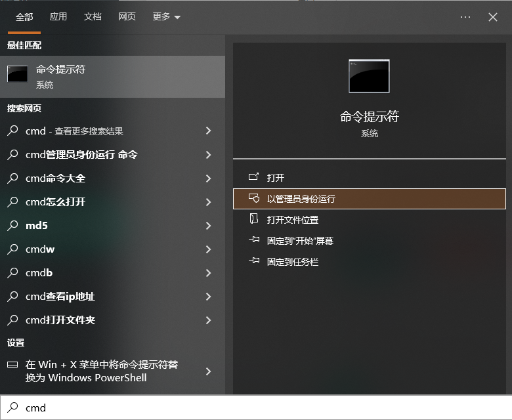Select suggestion 'cmdw'

[112, 249]
